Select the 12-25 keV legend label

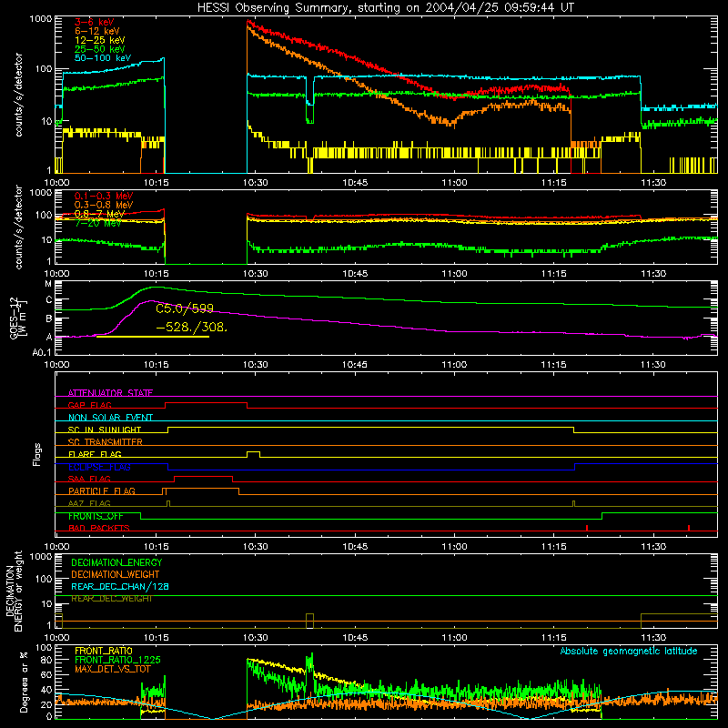pyautogui.click(x=100, y=40)
